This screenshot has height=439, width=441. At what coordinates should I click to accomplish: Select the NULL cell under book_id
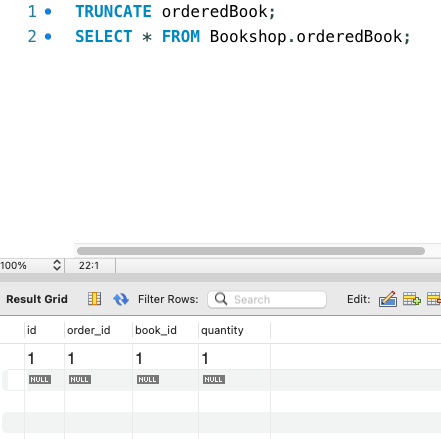(148, 380)
